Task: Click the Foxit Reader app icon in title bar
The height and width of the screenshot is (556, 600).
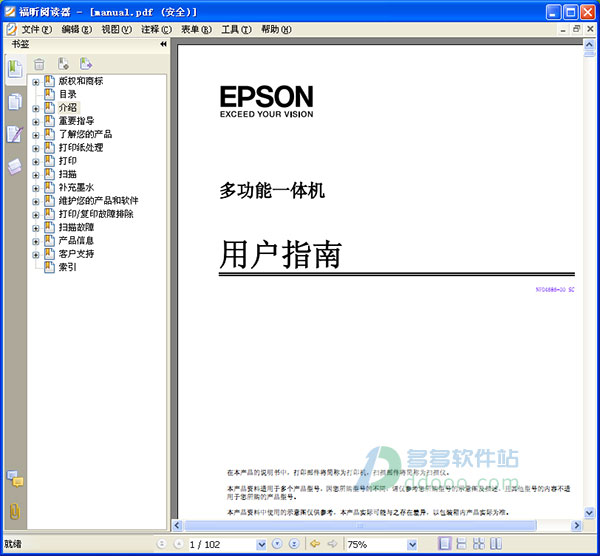Action: [x=10, y=11]
